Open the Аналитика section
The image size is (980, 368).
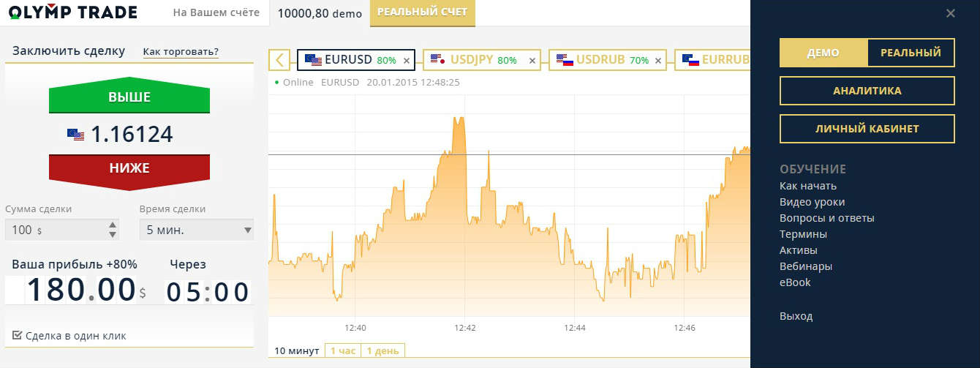pyautogui.click(x=867, y=91)
